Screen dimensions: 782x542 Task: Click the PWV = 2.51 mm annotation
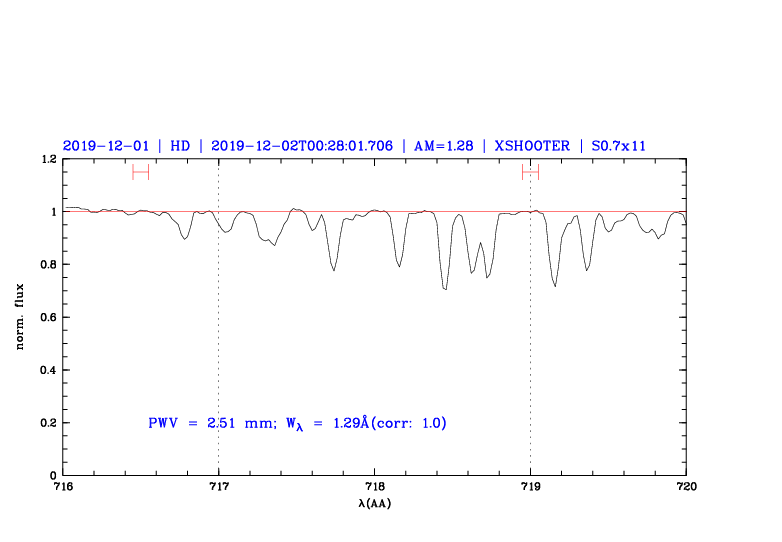(210, 423)
